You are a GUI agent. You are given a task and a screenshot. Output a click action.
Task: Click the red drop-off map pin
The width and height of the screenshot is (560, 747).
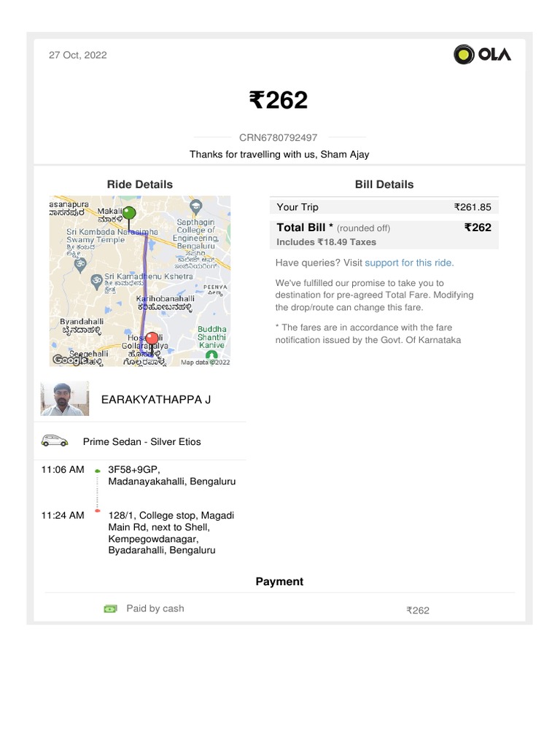(152, 338)
